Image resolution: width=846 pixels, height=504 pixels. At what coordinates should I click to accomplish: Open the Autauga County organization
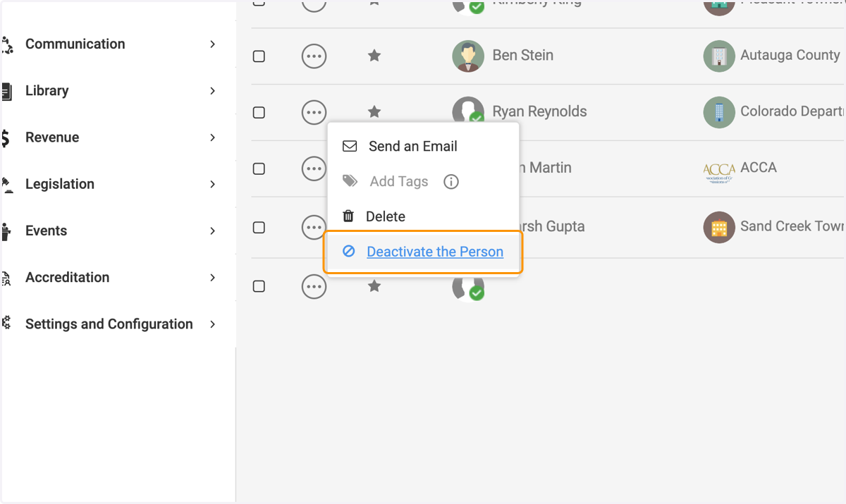coord(790,55)
